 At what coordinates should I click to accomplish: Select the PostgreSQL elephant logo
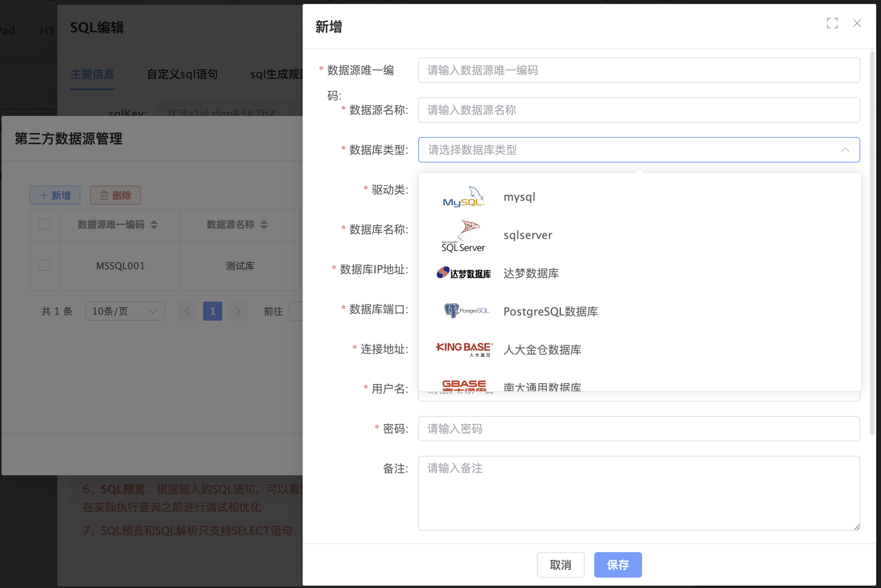pyautogui.click(x=466, y=311)
